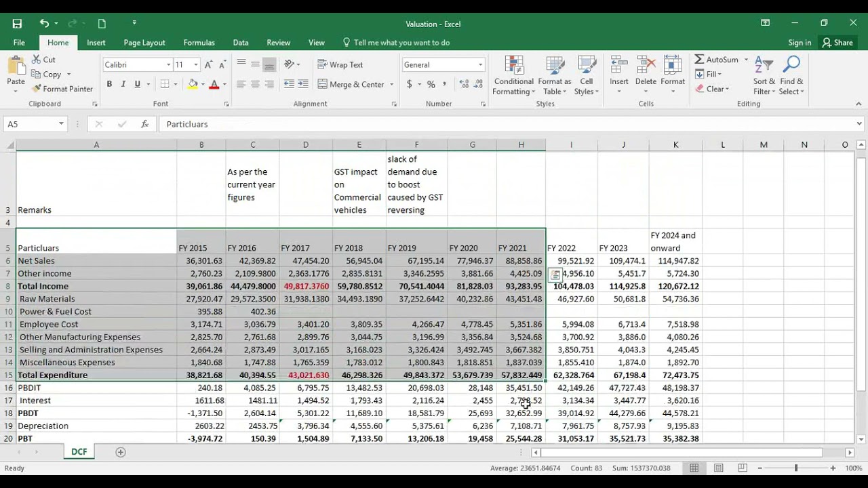Viewport: 868px width, 488px height.
Task: Select the DCF sheet tab
Action: pos(79,452)
